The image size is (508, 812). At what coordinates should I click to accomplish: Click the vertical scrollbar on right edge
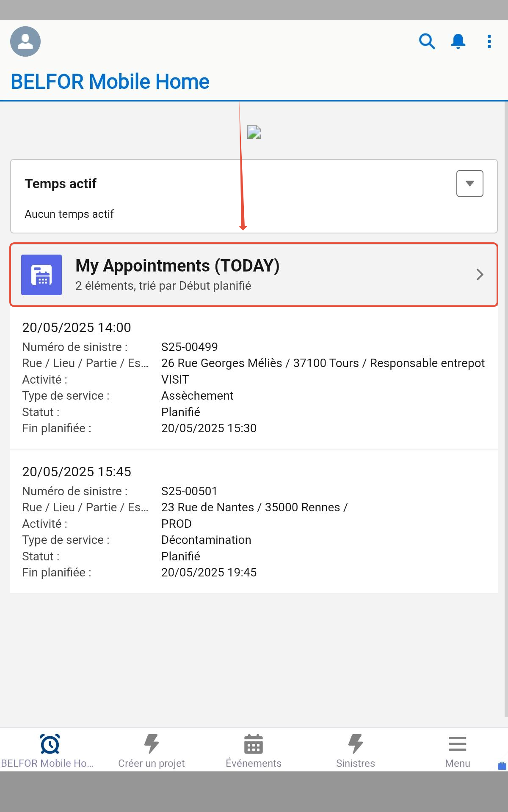click(x=506, y=410)
